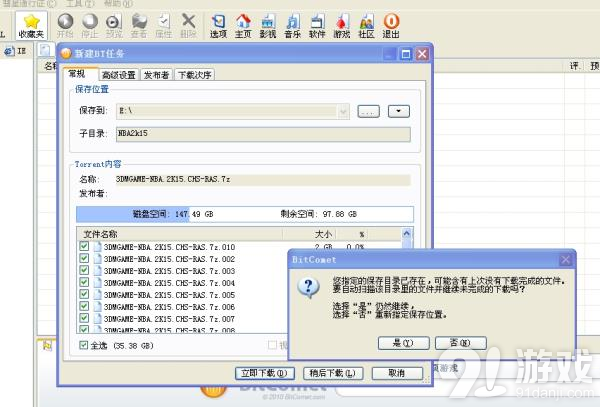
Task: Click the % column header
Action: click(352, 234)
